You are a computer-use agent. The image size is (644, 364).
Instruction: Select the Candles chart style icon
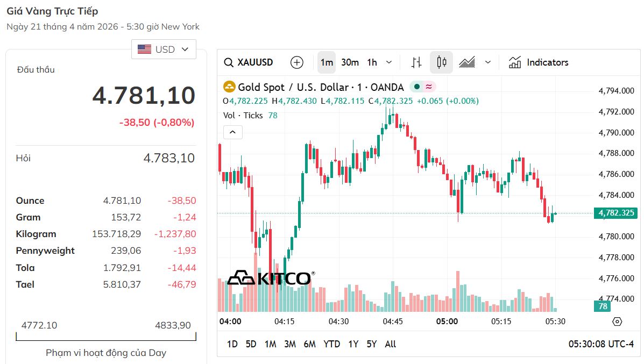pos(441,62)
